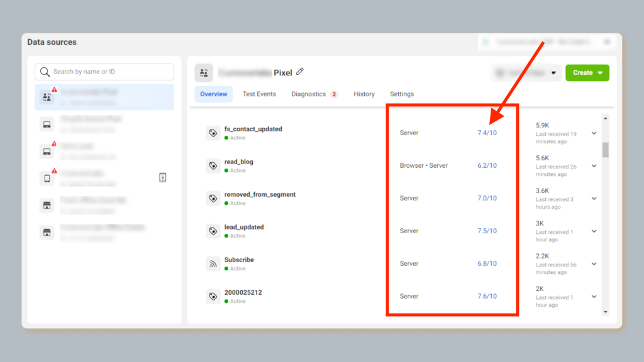Screen dimensions: 644x362
Task: Click the Subscribe event name
Action: (x=239, y=260)
